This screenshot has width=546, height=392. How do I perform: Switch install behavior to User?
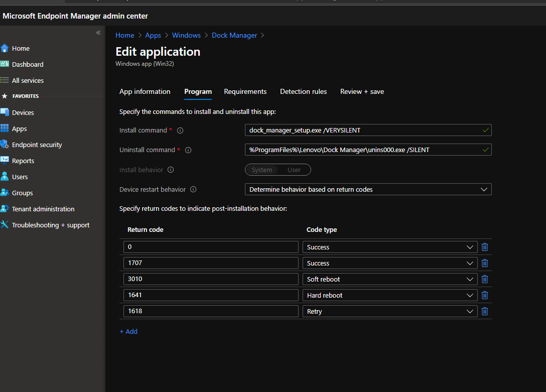pyautogui.click(x=294, y=170)
